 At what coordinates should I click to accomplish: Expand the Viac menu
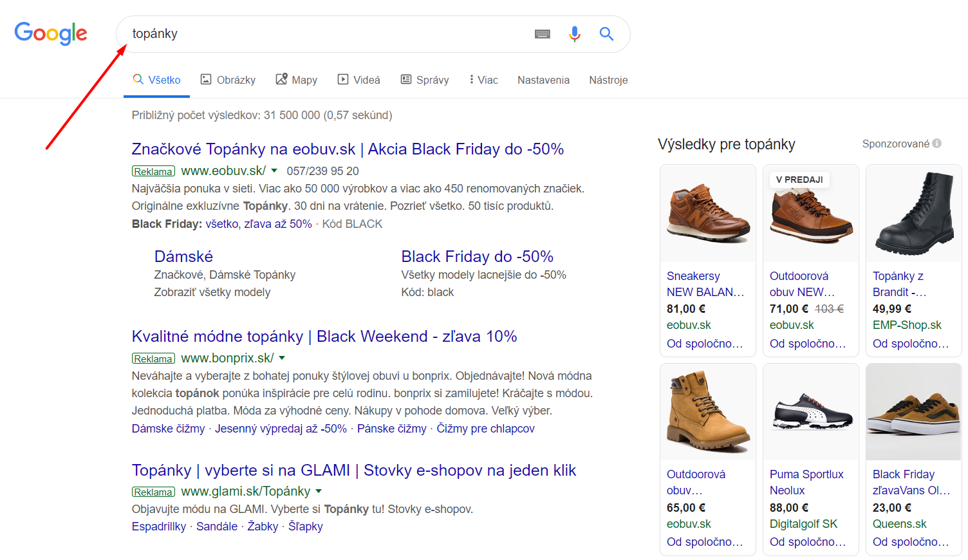pyautogui.click(x=483, y=80)
